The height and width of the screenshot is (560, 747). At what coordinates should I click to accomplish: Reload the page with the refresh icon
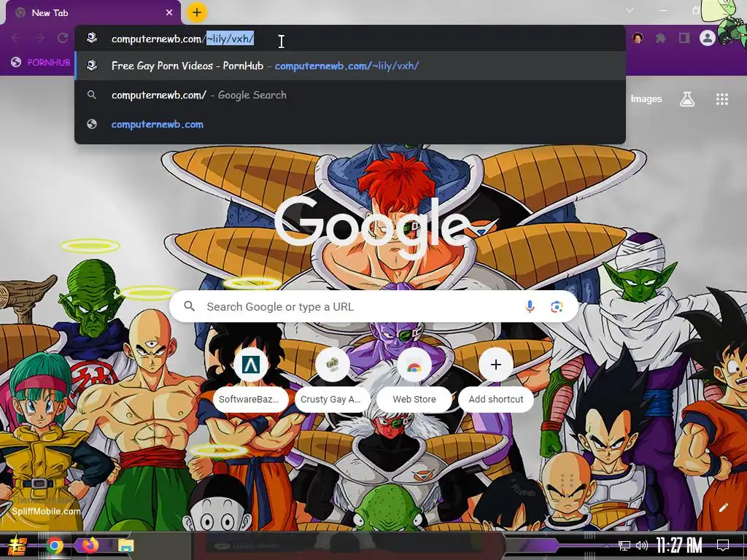(x=63, y=38)
